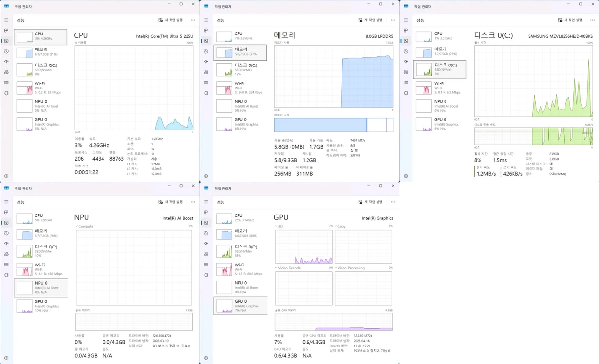This screenshot has width=599, height=364.
Task: Select GPU 0 item in 디스크 window list
Action: 440,124
